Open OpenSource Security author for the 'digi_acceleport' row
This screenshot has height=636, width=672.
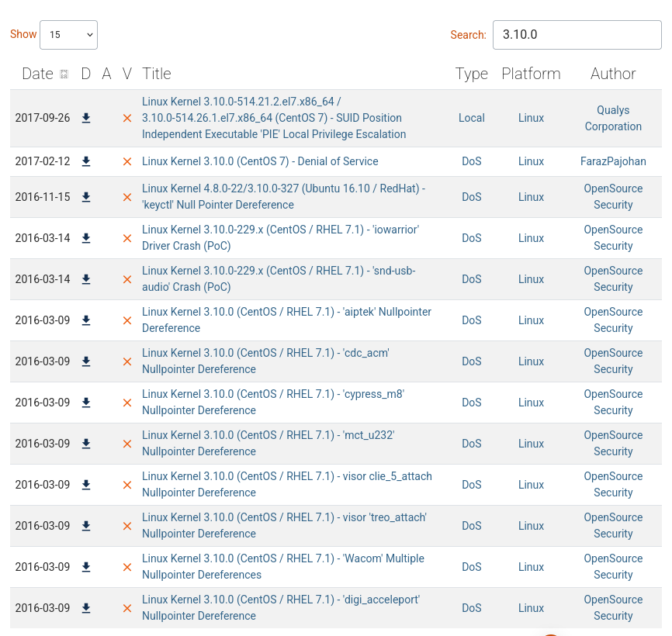point(613,608)
